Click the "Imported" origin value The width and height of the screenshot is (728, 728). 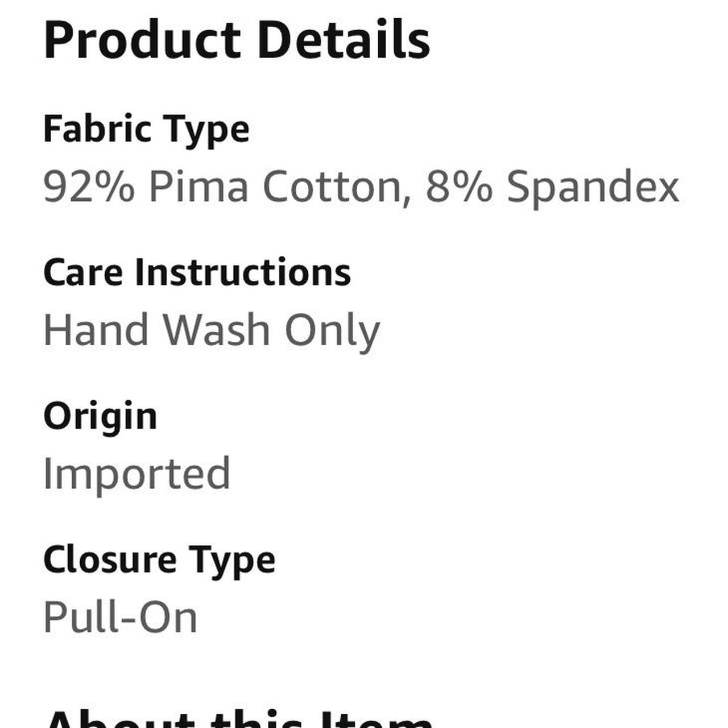point(136,474)
